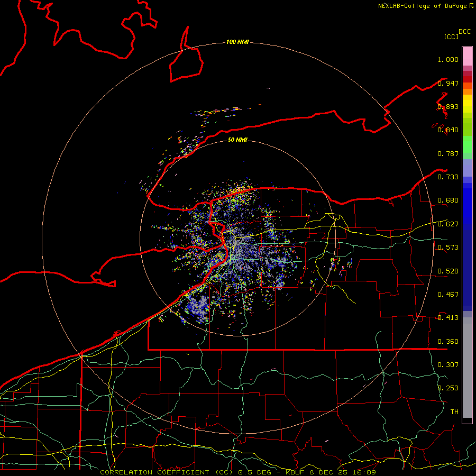The height and width of the screenshot is (476, 476).
Task: Click the KBUF station identifier
Action: pos(295,472)
